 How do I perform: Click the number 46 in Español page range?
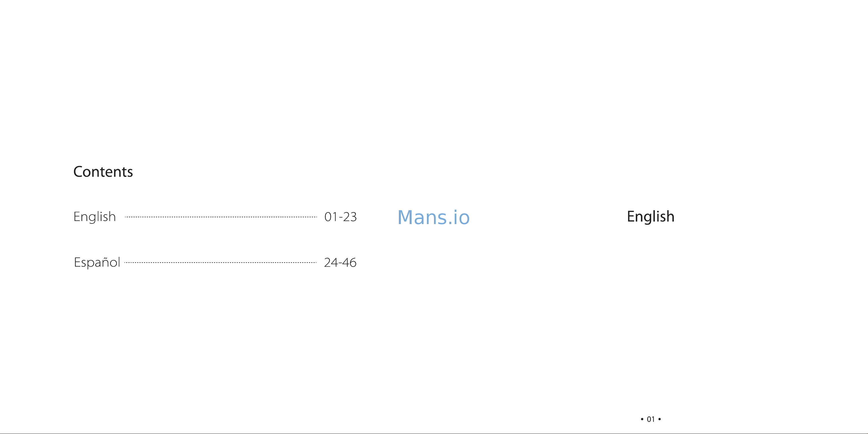pyautogui.click(x=350, y=263)
